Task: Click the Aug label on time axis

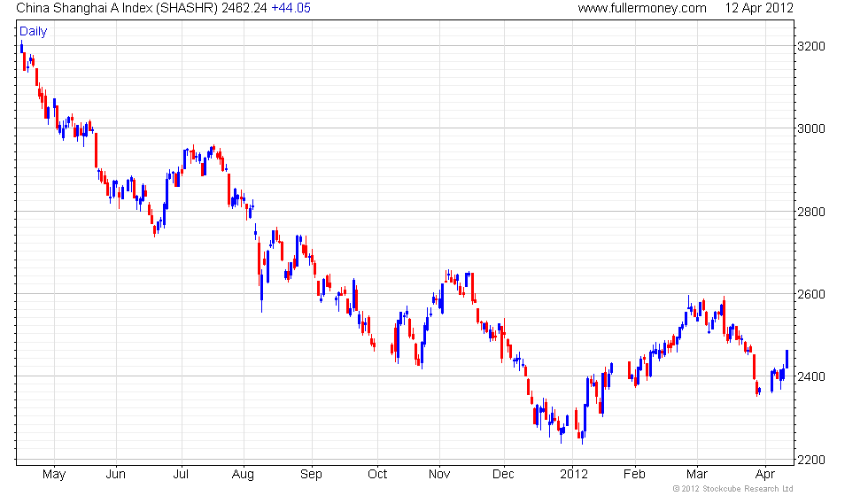Action: point(243,475)
